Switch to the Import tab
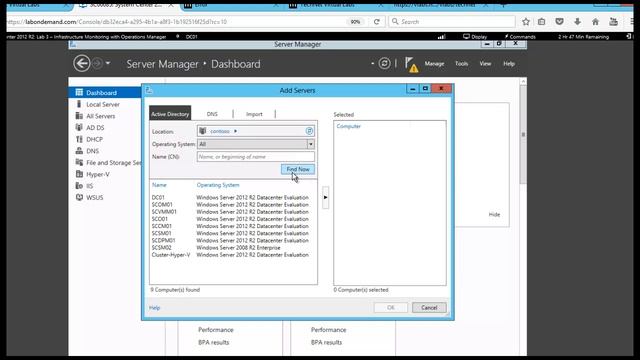The width and height of the screenshot is (640, 360). pyautogui.click(x=254, y=114)
